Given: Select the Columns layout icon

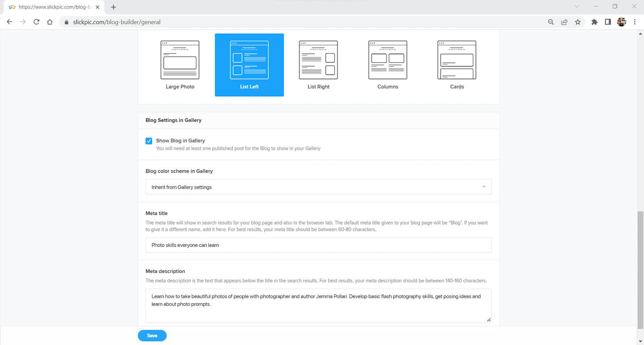Looking at the screenshot, I should 388,60.
